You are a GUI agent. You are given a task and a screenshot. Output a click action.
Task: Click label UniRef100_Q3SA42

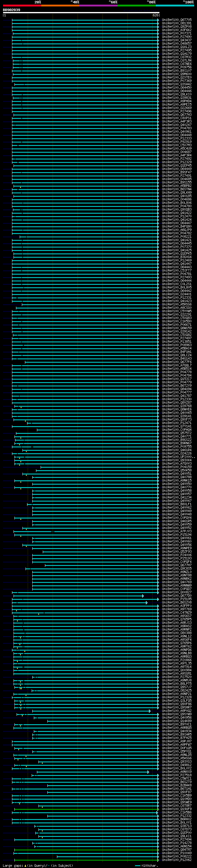177,84
